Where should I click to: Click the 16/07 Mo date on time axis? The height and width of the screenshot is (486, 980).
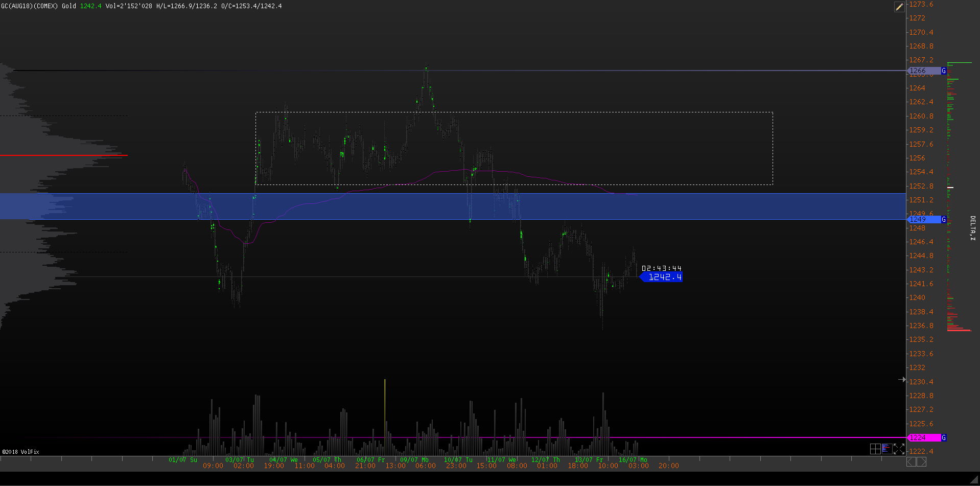[x=633, y=459]
